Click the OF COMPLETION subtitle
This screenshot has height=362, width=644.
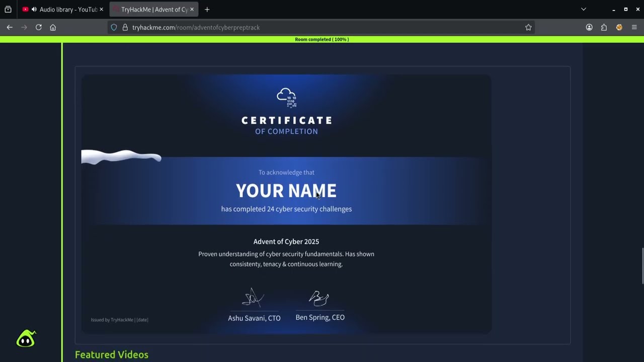point(286,132)
